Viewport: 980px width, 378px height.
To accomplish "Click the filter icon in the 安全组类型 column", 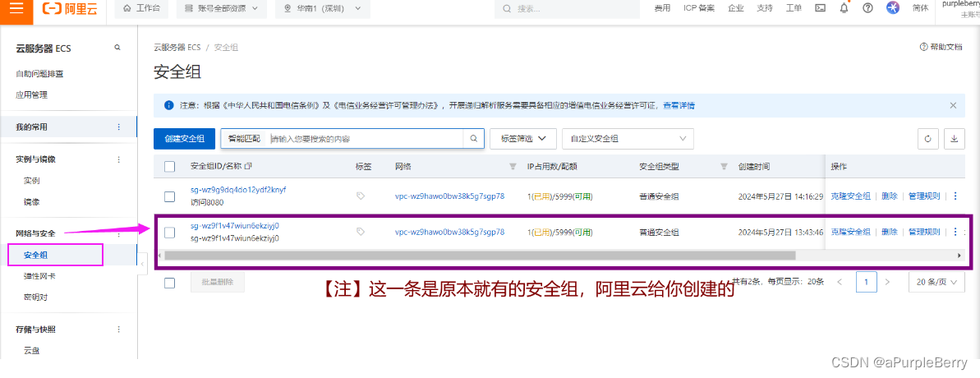I will [x=725, y=166].
